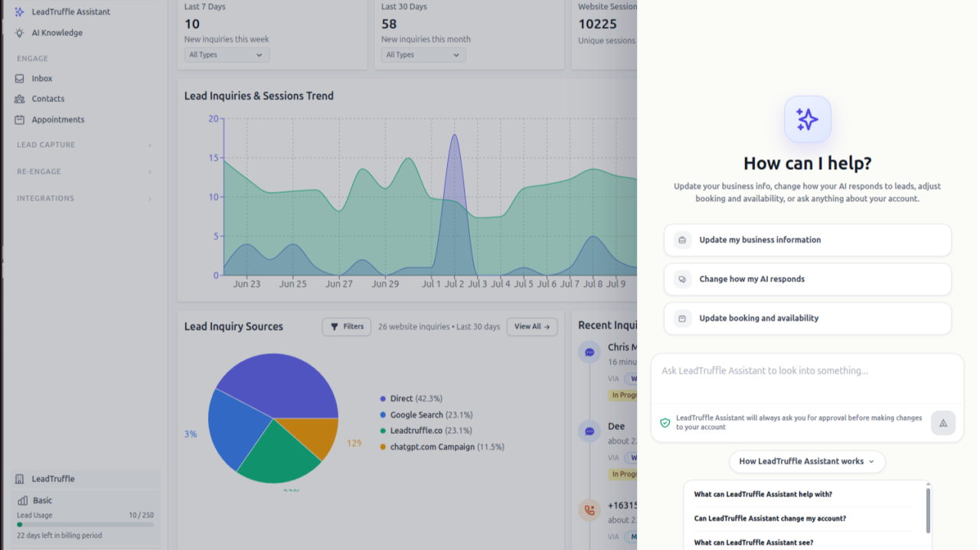
Task: Choose Update booking and availability
Action: coord(808,318)
